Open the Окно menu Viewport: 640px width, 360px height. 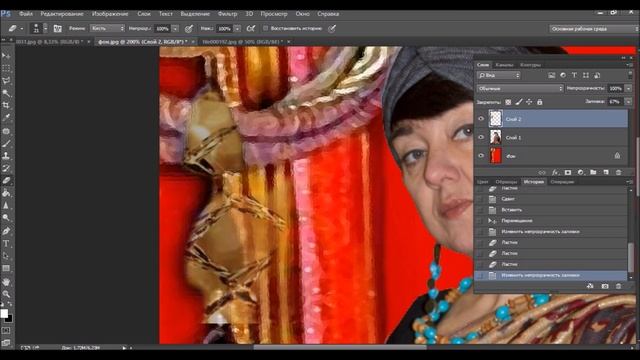coord(302,14)
